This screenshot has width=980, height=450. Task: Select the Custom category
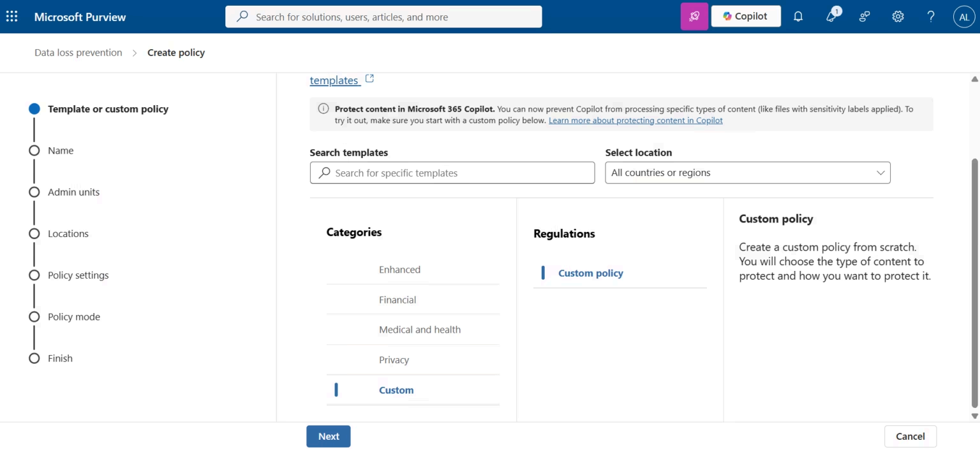[413, 390]
